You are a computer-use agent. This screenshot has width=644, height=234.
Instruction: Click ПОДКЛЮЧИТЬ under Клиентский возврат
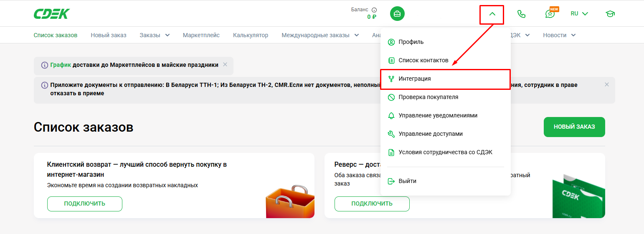pos(85,203)
